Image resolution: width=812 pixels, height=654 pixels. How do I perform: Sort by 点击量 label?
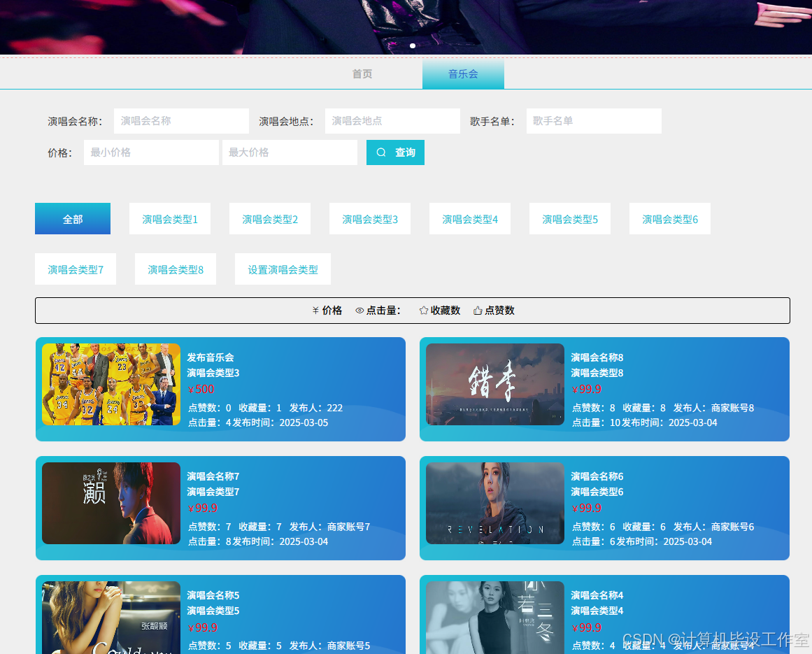(383, 311)
